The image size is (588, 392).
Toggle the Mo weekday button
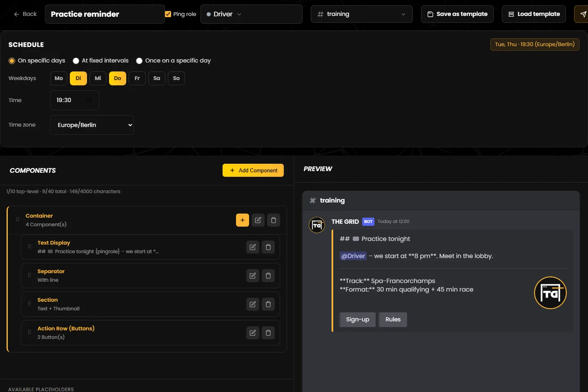click(x=59, y=78)
